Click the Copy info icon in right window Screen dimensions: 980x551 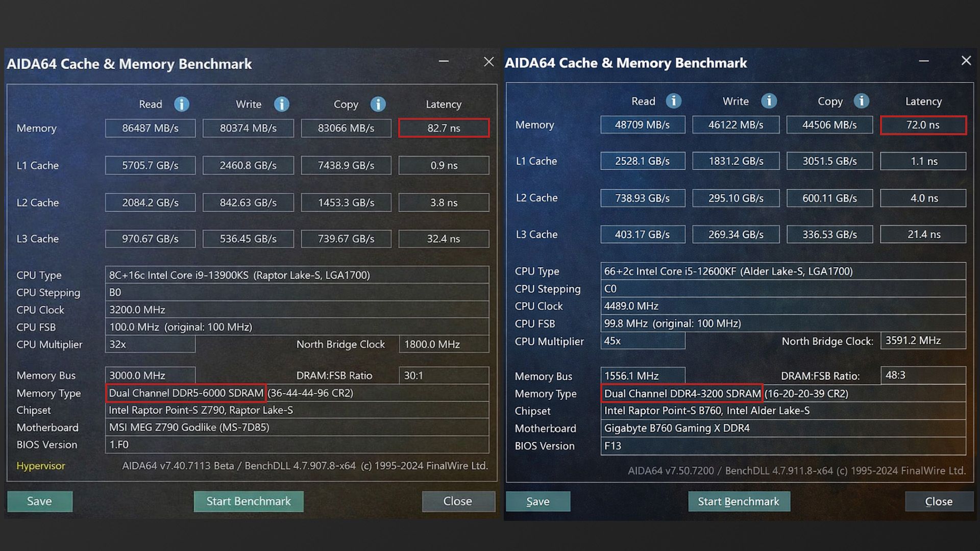pos(861,101)
